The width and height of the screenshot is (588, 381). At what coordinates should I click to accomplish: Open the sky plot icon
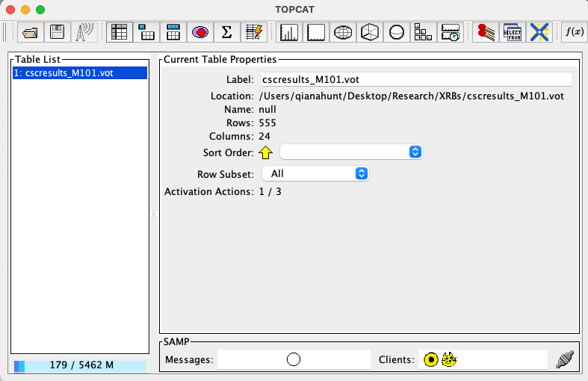pyautogui.click(x=343, y=33)
